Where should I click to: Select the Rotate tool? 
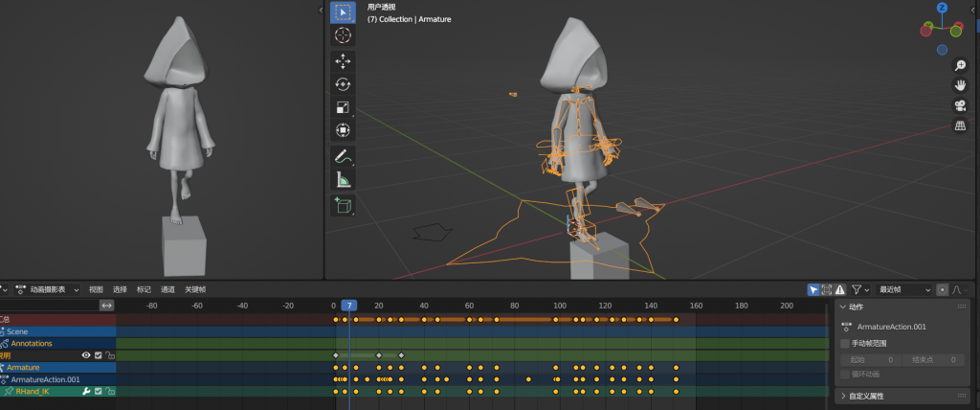(343, 84)
